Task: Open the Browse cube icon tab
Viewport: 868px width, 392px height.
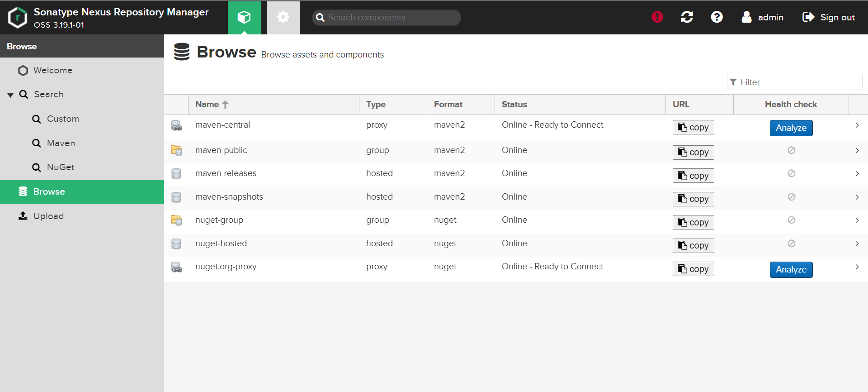Action: pos(244,17)
